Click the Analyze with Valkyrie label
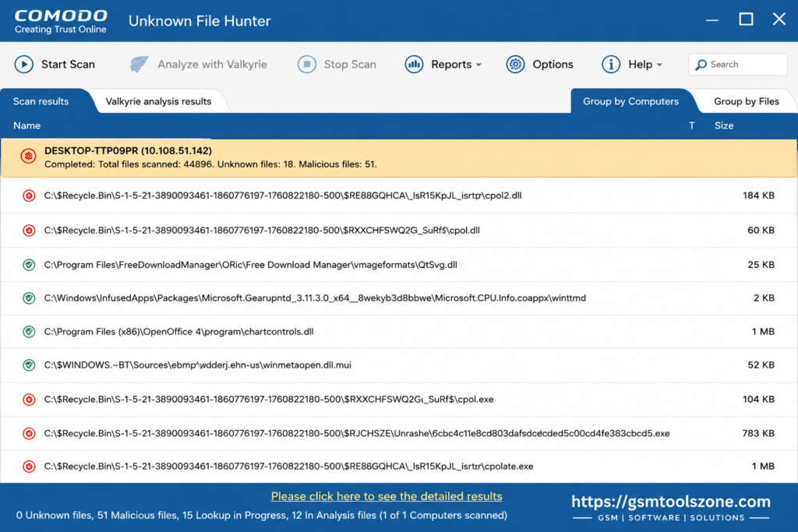Image resolution: width=798 pixels, height=532 pixels. (212, 64)
